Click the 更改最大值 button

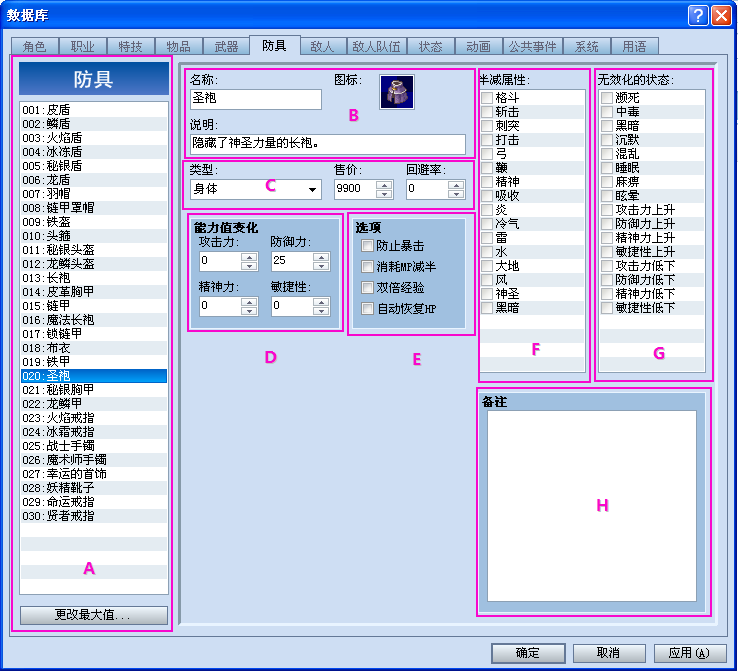click(94, 615)
